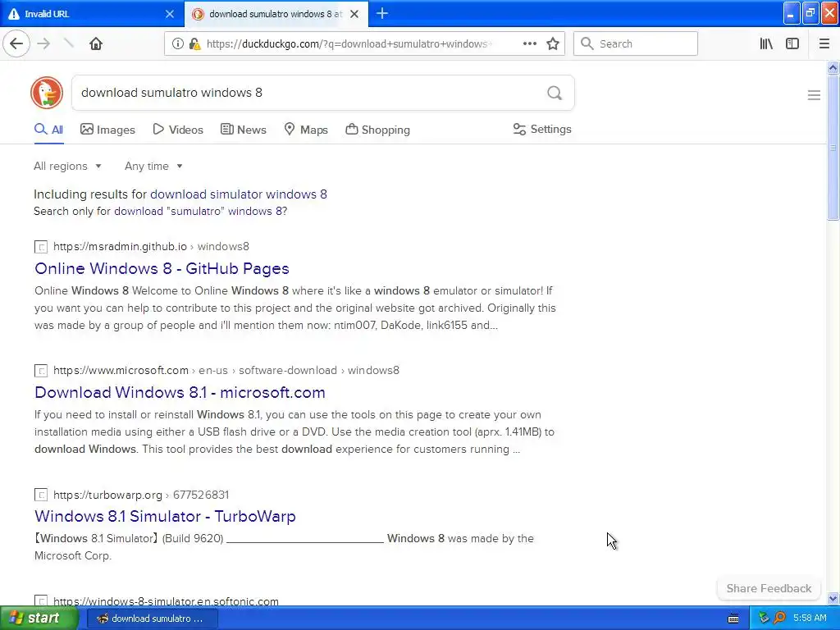Viewport: 840px width, 630px height.
Task: Open a new tab with plus button
Action: tap(382, 13)
